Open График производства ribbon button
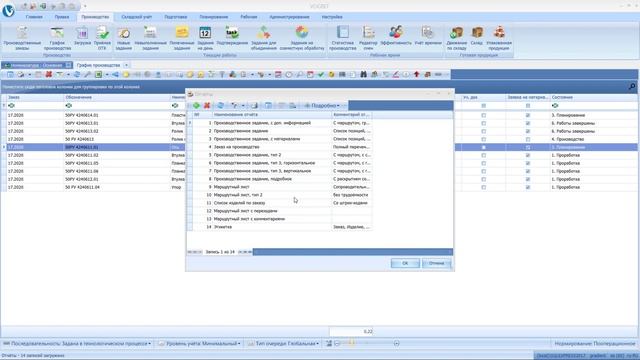Viewport: 640px width, 360px height. pos(57,38)
